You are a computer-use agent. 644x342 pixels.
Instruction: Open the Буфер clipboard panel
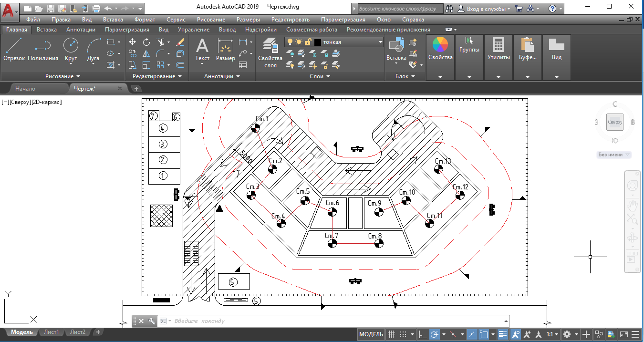coord(527,49)
